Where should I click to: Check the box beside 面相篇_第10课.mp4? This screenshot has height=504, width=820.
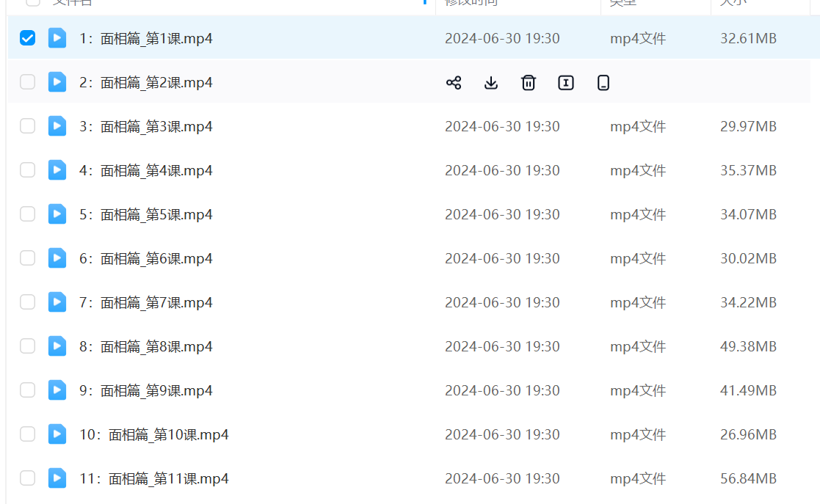[x=27, y=434]
